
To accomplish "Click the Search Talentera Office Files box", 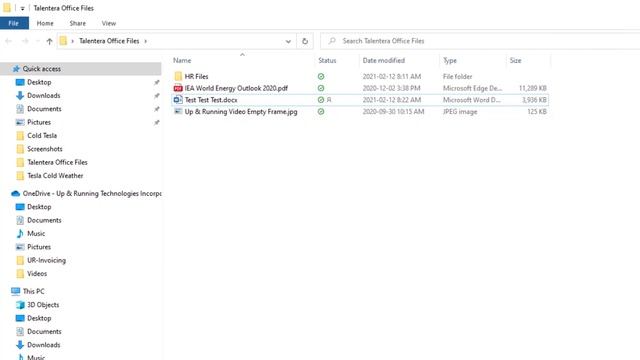I will (x=480, y=41).
